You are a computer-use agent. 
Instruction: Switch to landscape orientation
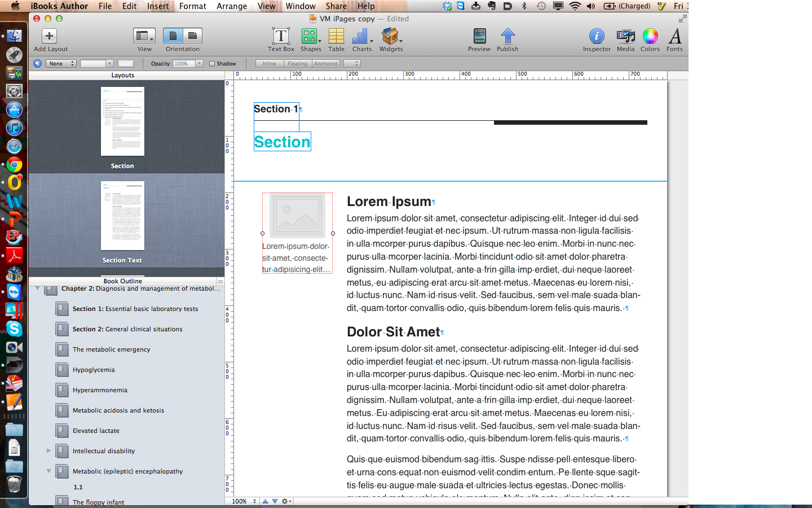[x=192, y=36]
